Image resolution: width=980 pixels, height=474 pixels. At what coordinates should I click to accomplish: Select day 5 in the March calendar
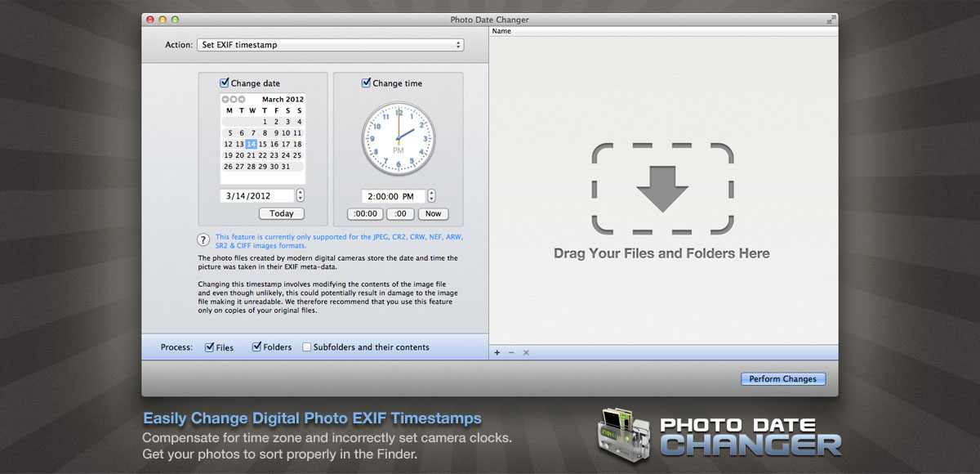click(x=229, y=133)
